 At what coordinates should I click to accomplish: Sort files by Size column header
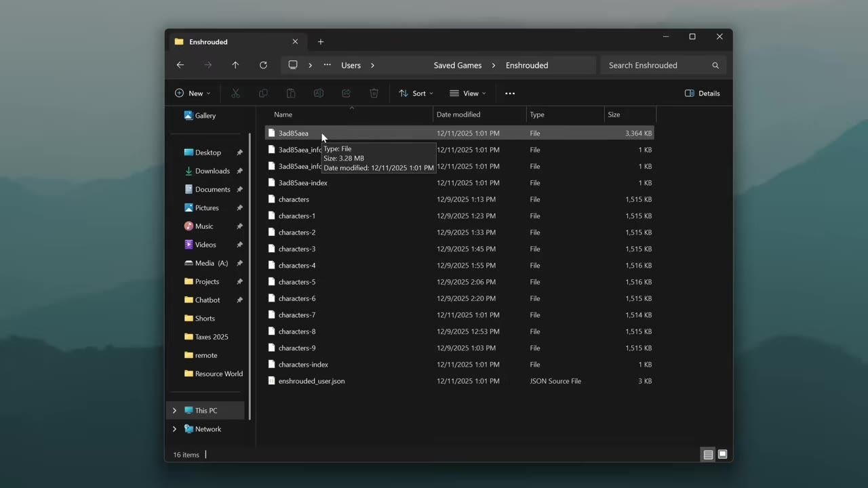click(630, 115)
